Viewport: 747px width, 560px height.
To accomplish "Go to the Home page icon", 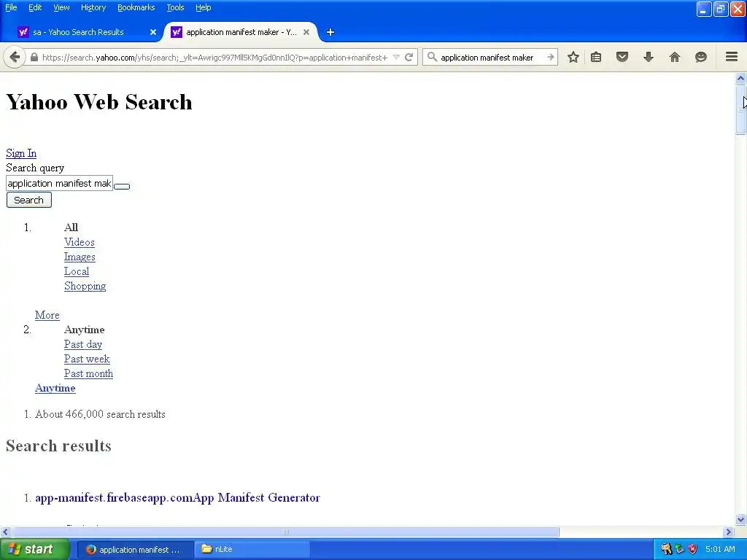I will [675, 57].
